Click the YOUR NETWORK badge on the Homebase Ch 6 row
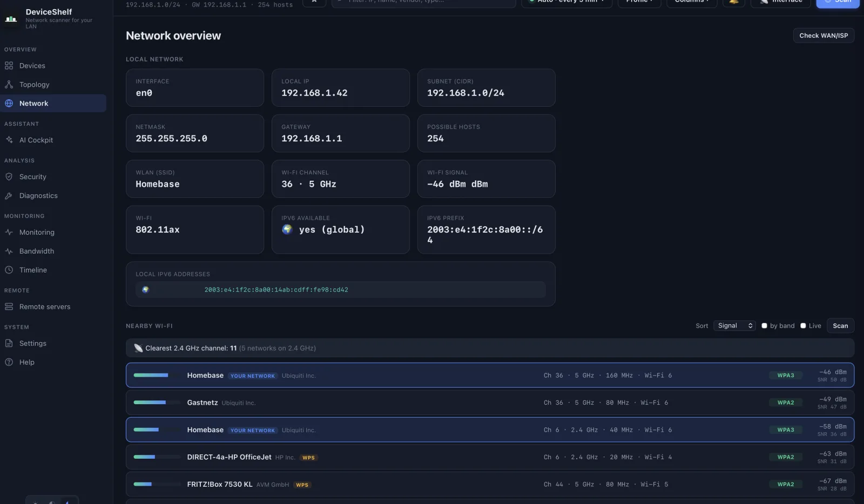This screenshot has width=864, height=504. [253, 431]
